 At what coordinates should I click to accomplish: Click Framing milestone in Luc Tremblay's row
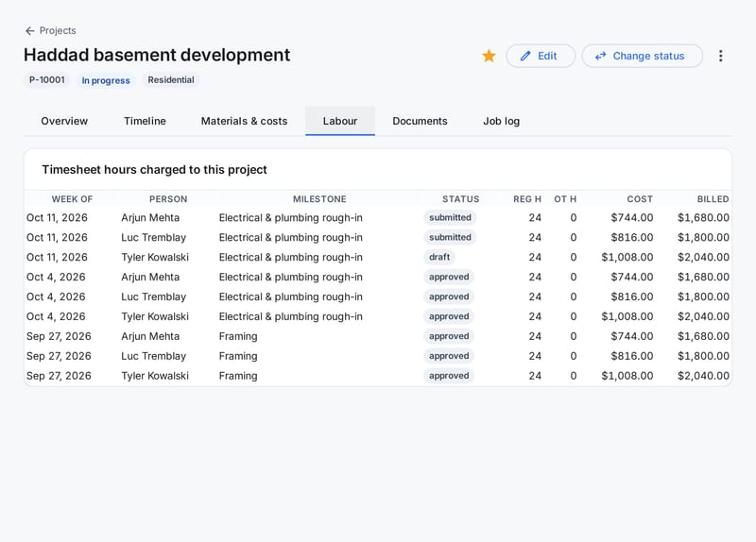coord(238,356)
